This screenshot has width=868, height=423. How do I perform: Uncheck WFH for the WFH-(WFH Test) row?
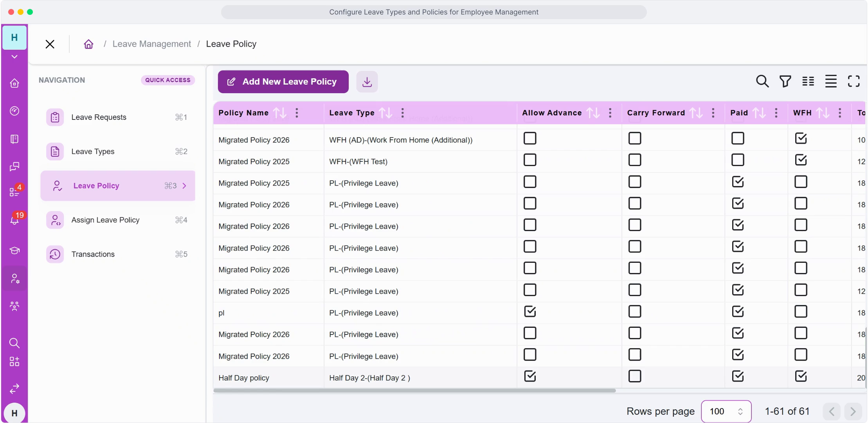801,160
